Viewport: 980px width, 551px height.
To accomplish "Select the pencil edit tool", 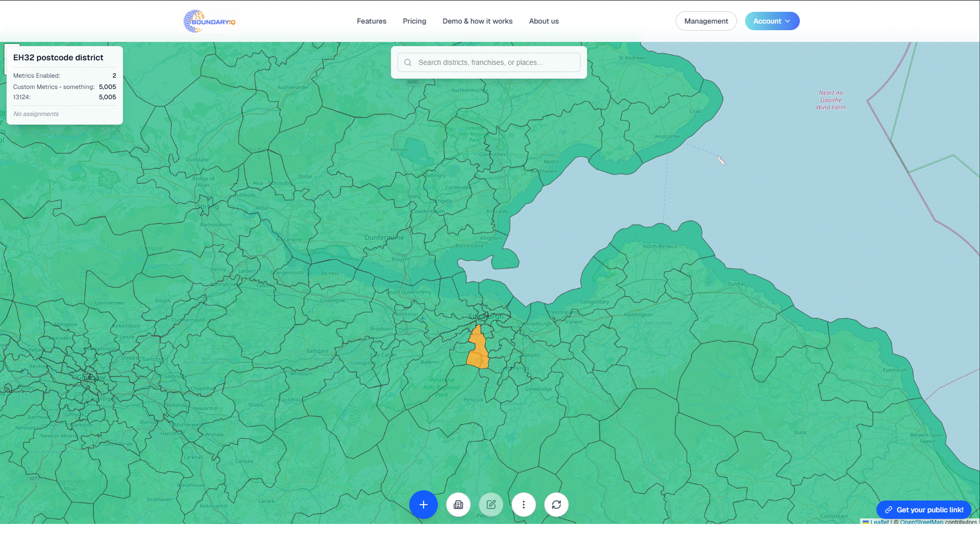I will tap(491, 505).
